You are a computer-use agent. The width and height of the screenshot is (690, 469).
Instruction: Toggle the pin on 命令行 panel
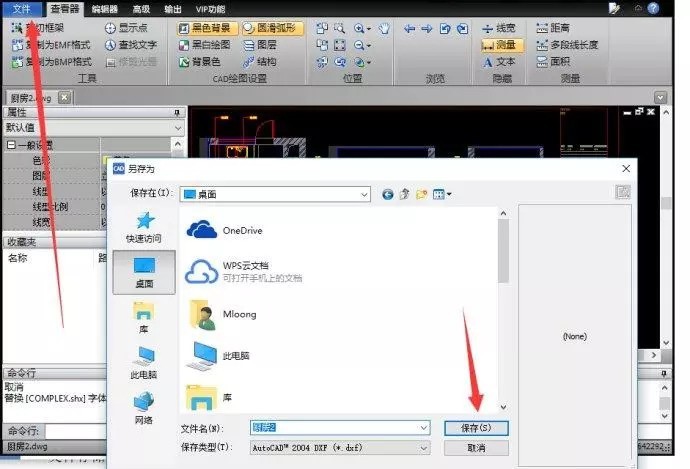tap(664, 374)
